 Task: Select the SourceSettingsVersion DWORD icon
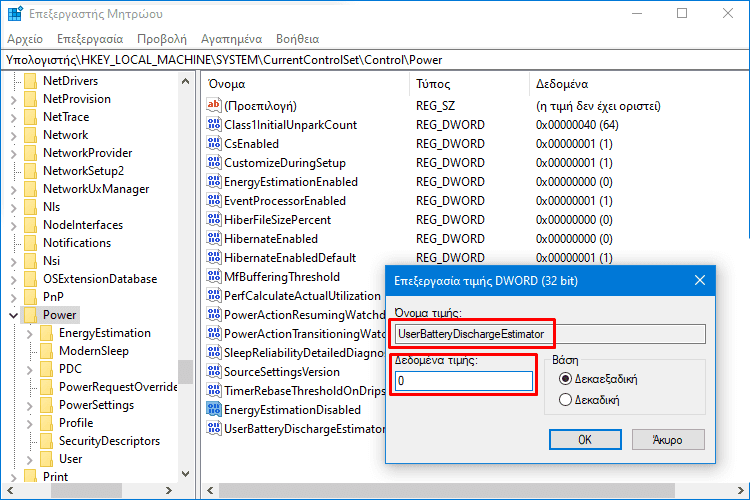coord(214,372)
